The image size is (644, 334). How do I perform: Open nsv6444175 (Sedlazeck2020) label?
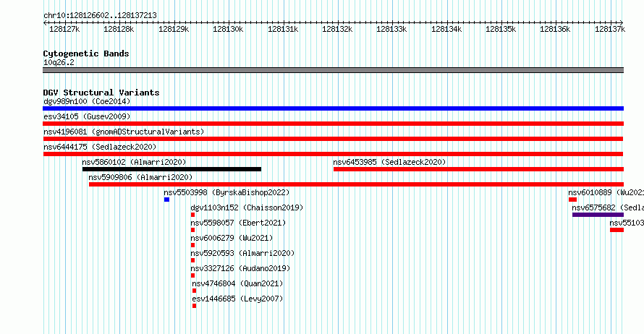coord(100,147)
